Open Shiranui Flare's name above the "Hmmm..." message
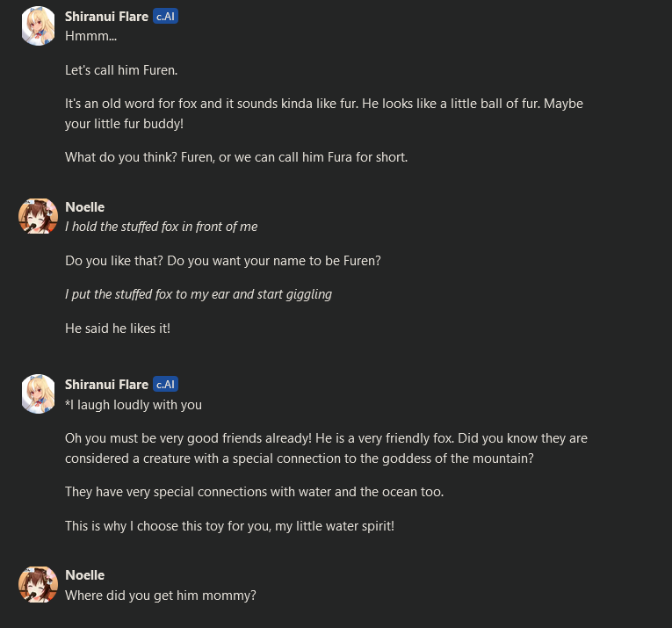672x628 pixels. click(x=106, y=17)
